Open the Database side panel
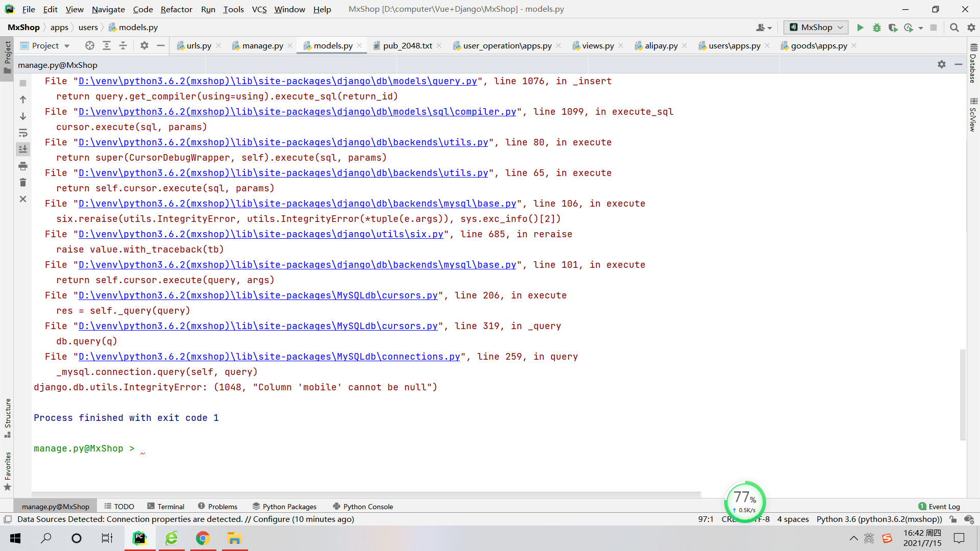 [973, 63]
